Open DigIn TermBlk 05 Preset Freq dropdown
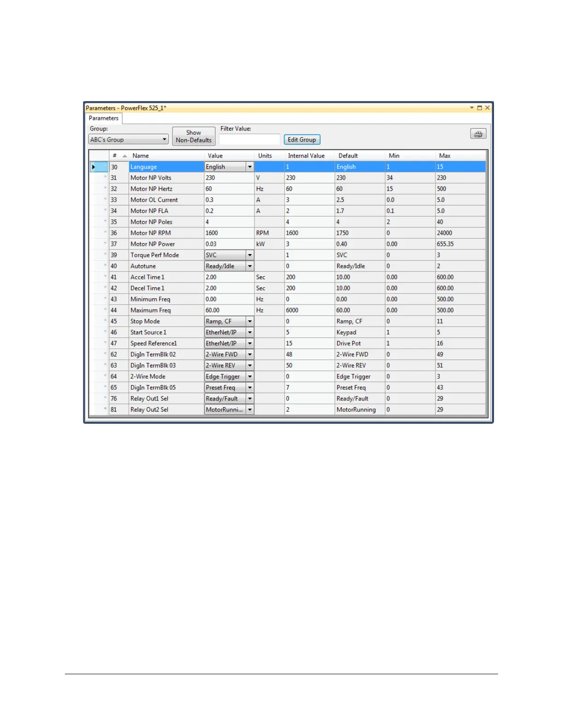563x728 pixels. coord(250,387)
